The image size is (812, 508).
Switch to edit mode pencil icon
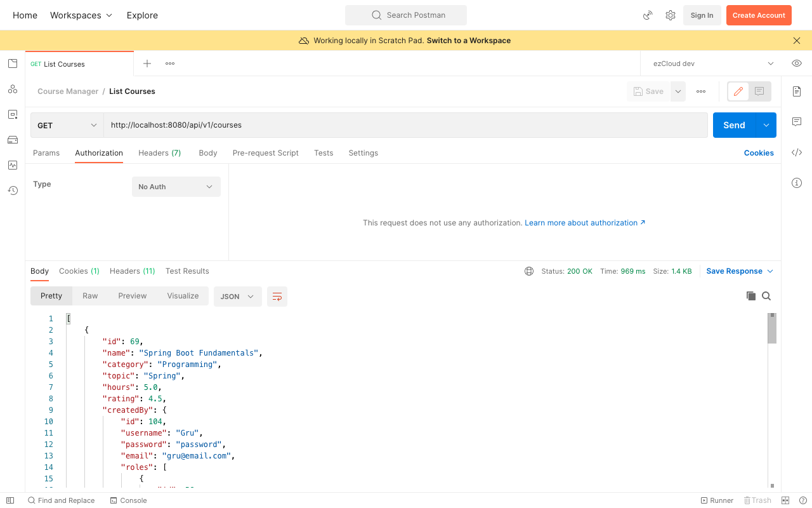click(738, 91)
